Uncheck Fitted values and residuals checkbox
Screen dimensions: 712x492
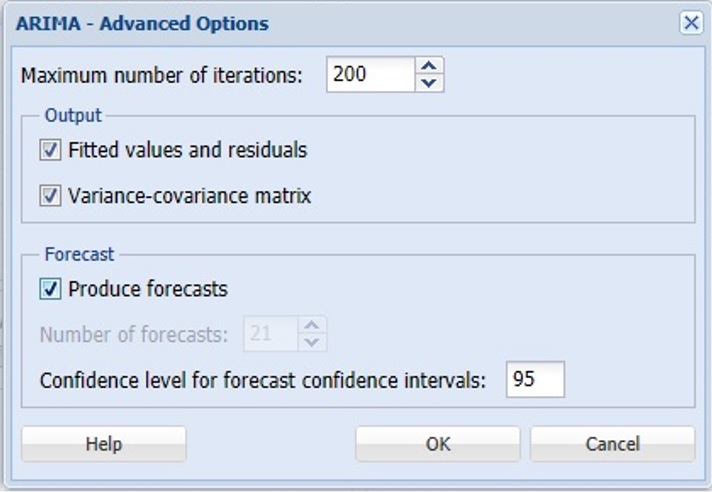coord(50,151)
